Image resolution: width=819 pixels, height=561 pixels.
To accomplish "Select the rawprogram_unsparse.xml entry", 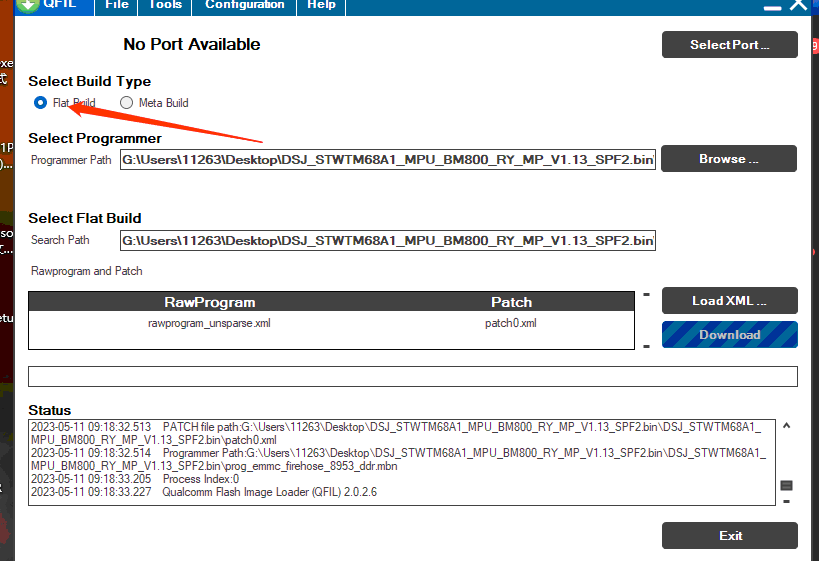I will 209,323.
